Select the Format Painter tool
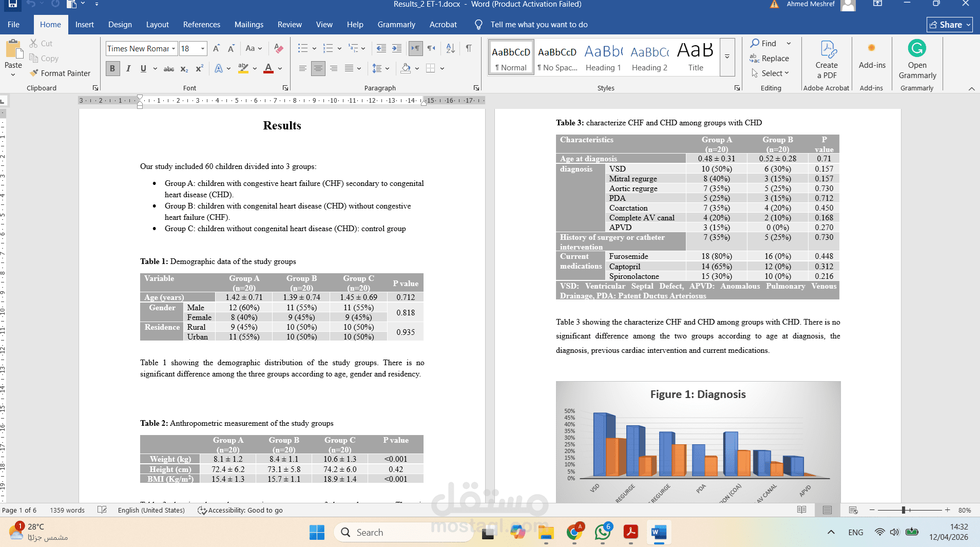The height and width of the screenshot is (547, 980). click(x=60, y=73)
